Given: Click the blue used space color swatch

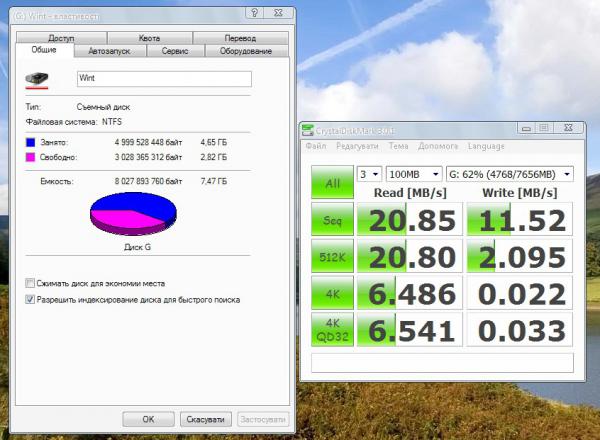Looking at the screenshot, I should point(32,143).
